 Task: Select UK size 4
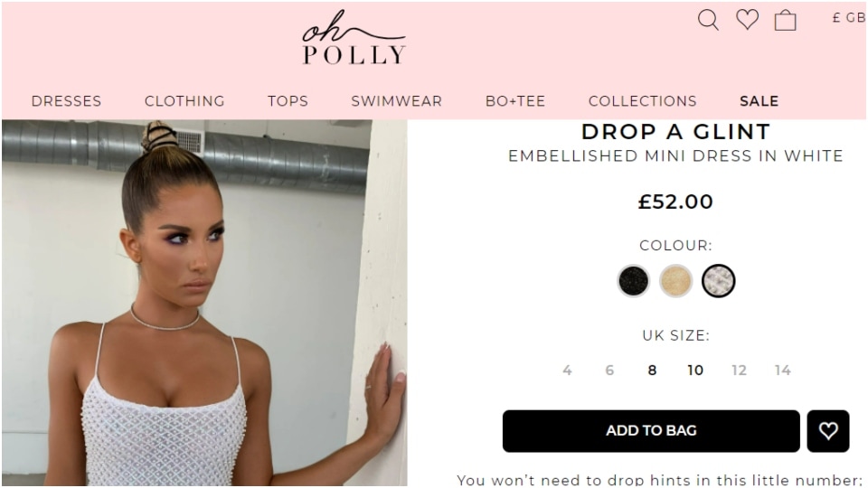pos(567,371)
